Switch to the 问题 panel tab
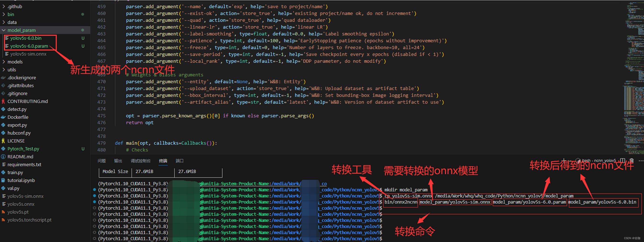The image size is (644, 242). (x=102, y=161)
